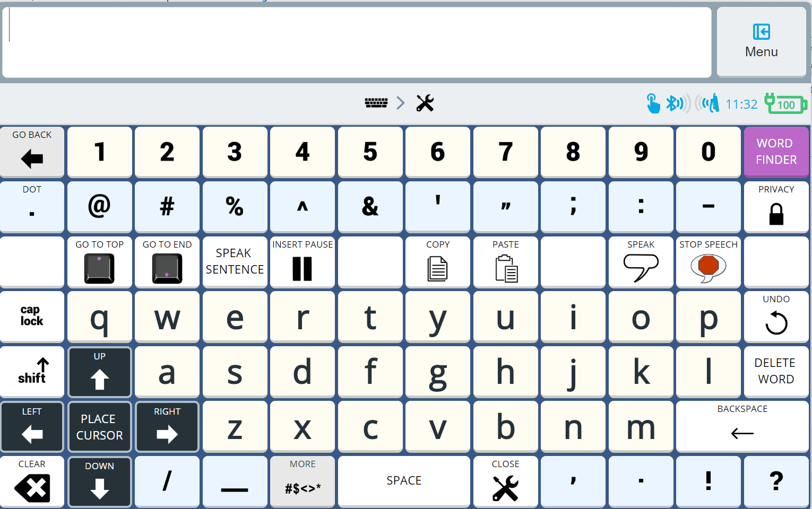
Task: Tap the colon key
Action: point(641,207)
